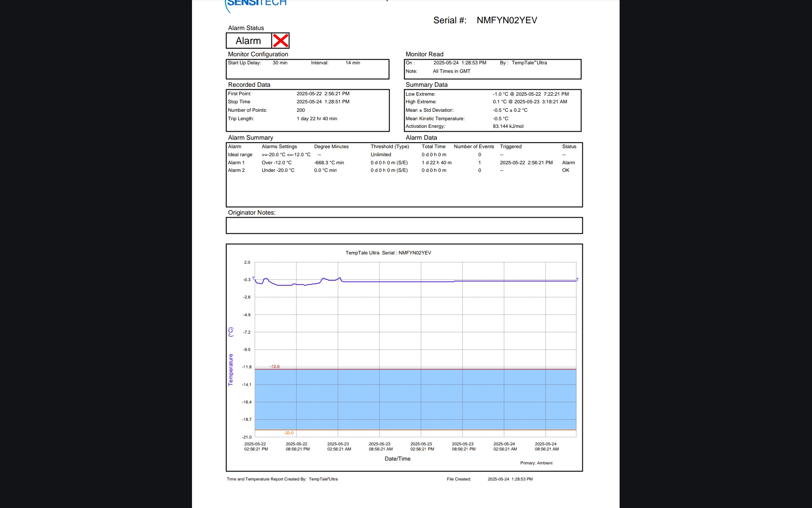The image size is (812, 508).
Task: Click the Alarm 2 status OK
Action: click(x=565, y=170)
